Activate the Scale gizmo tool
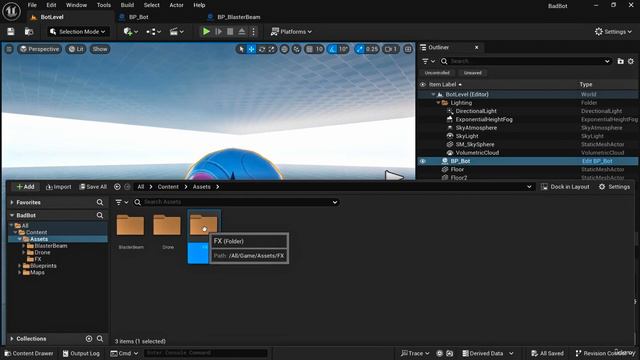Image resolution: width=640 pixels, height=360 pixels. [x=271, y=49]
